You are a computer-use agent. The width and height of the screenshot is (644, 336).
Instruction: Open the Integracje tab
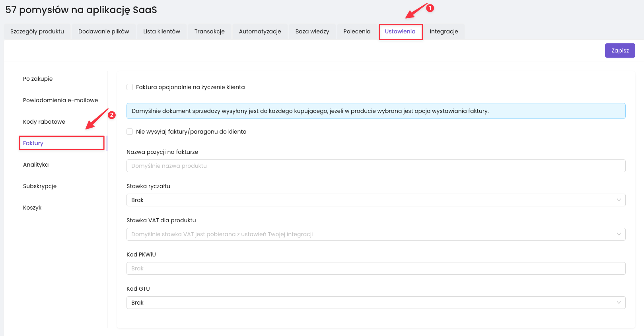tap(444, 31)
